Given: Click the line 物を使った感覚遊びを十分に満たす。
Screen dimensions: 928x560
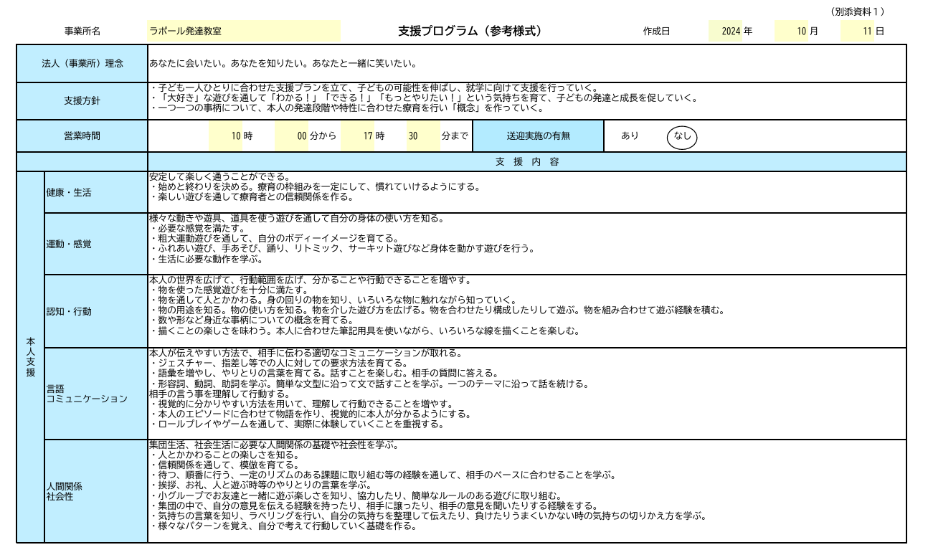Looking at the screenshot, I should 229,290.
